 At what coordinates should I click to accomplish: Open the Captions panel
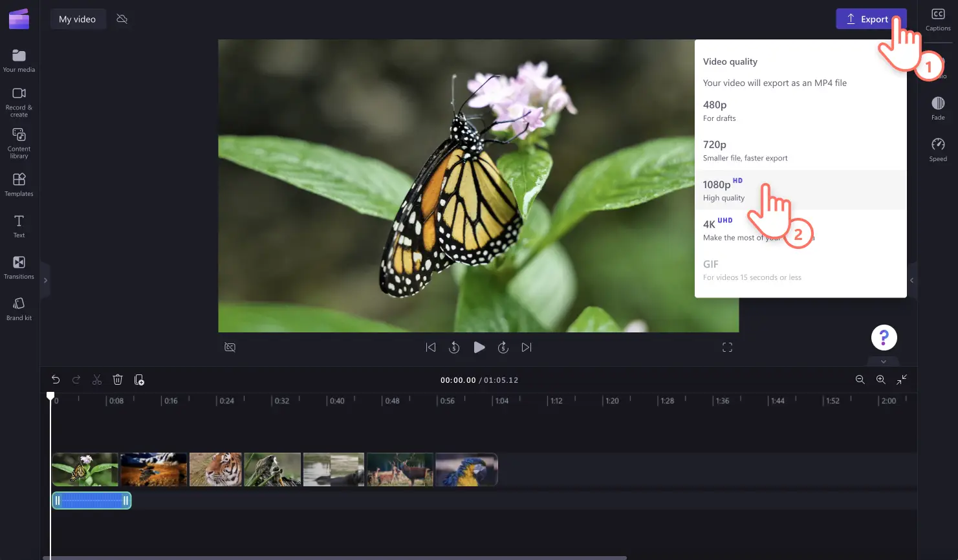(937, 19)
